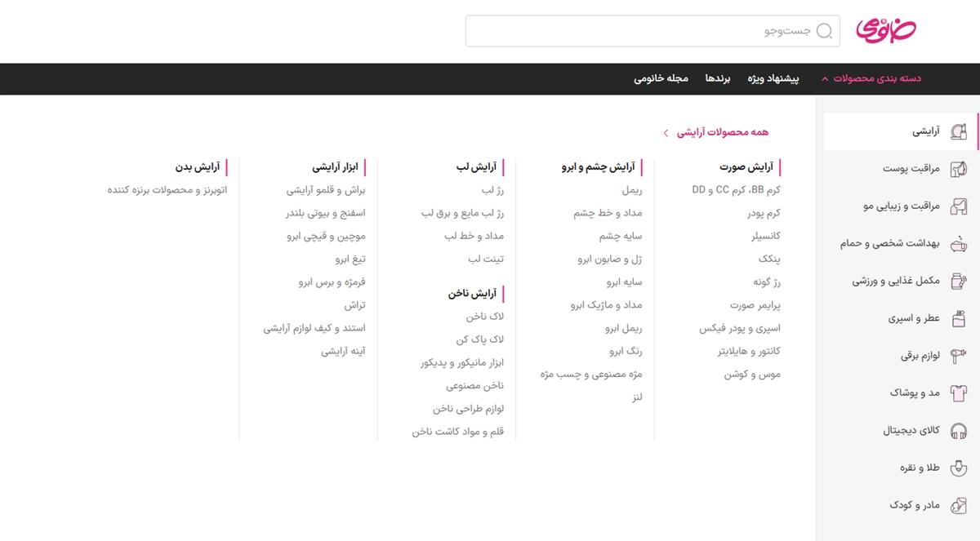The image size is (980, 541).
Task: Select the electrical appliances (لوازم برقی) icon
Action: (959, 357)
